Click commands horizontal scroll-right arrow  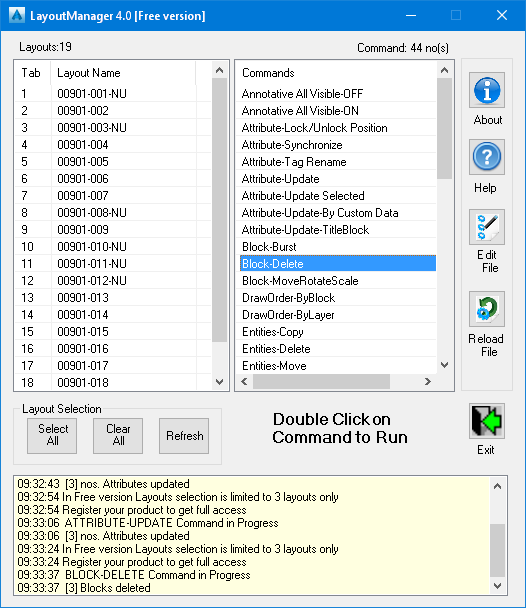tap(428, 382)
